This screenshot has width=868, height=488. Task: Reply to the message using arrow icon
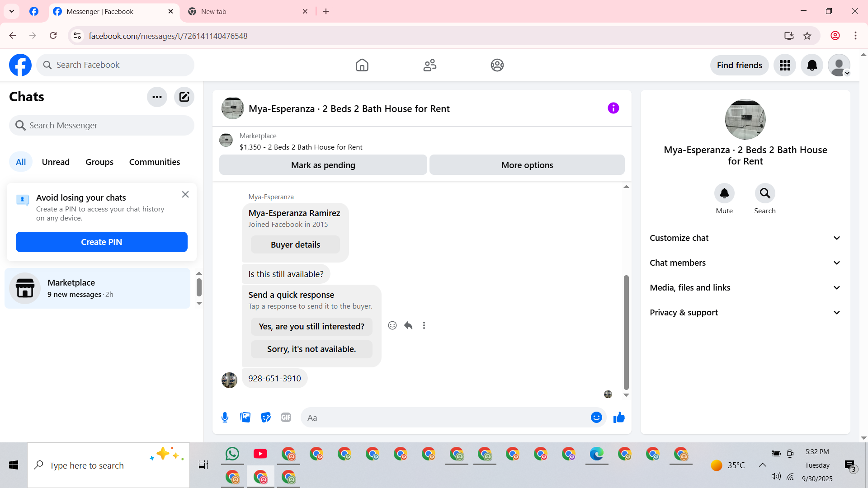pos(408,325)
